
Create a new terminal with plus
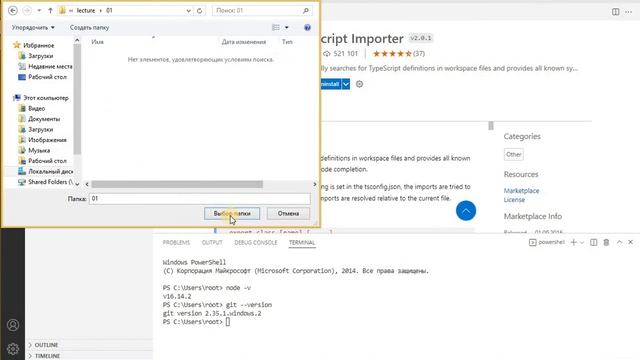573,242
